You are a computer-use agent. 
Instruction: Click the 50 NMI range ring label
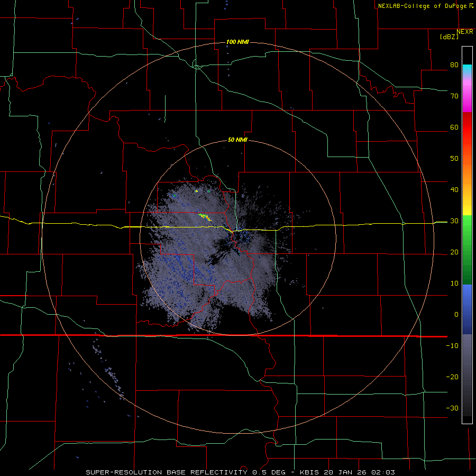[x=237, y=140]
